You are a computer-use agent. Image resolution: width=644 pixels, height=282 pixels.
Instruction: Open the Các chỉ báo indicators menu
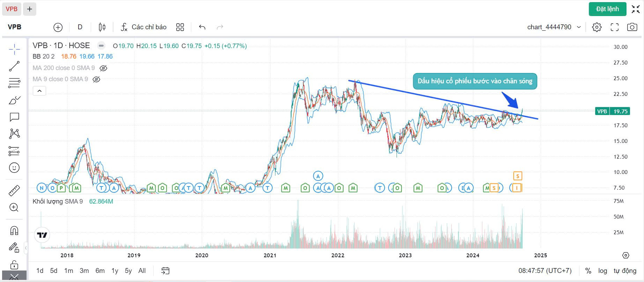click(x=143, y=27)
